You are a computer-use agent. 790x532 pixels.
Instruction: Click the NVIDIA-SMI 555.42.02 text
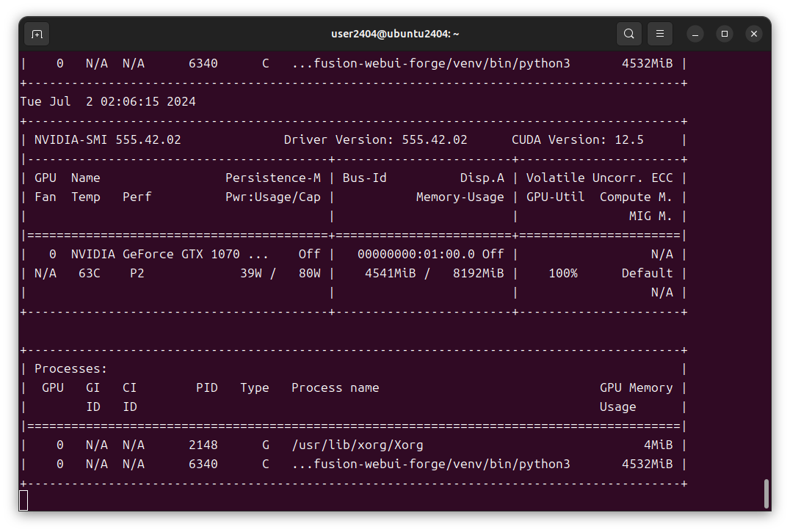[x=108, y=140]
